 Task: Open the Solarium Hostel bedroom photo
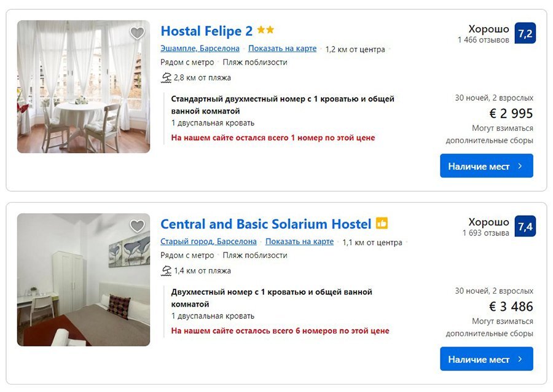coord(84,280)
